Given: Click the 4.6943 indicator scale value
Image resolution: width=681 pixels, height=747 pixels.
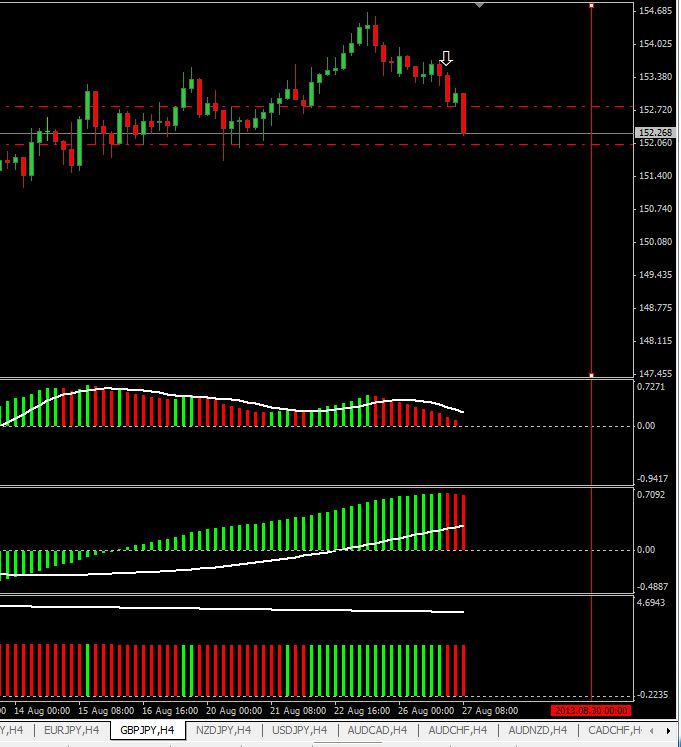Looking at the screenshot, I should point(651,603).
